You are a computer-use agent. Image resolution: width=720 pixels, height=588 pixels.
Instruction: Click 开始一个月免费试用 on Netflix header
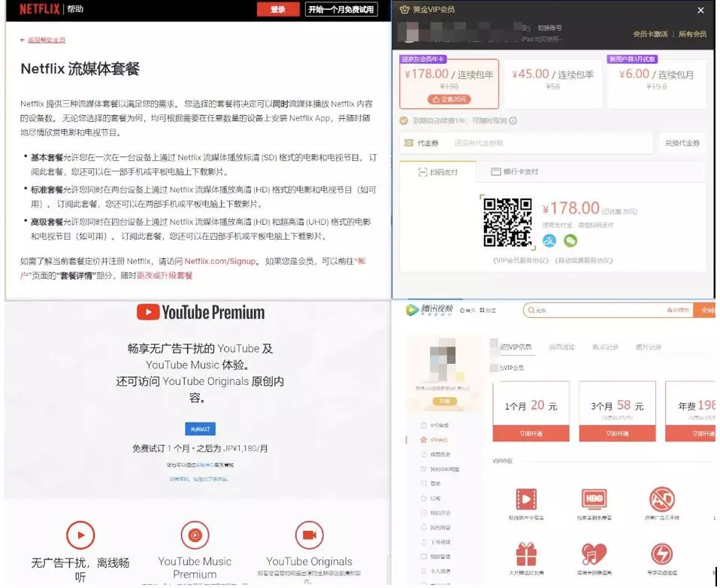(341, 9)
